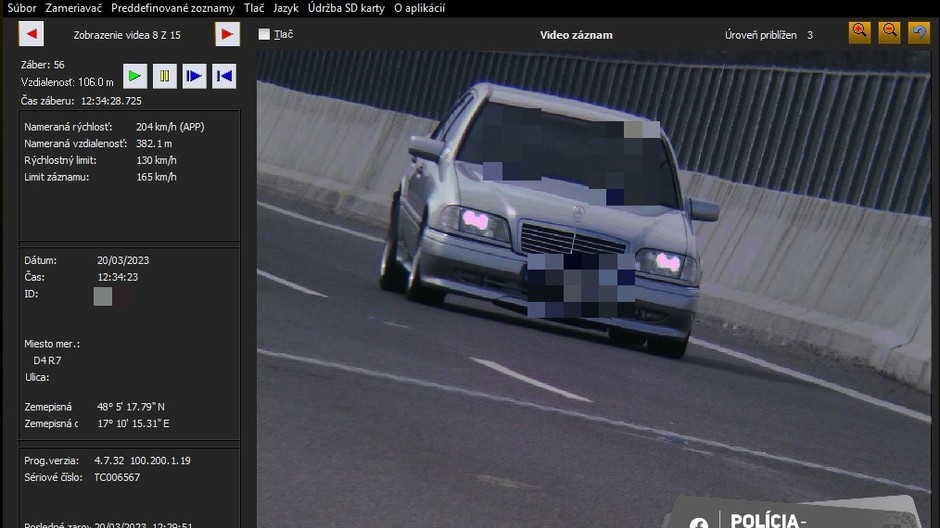
Task: Expand the Jazyk language menu
Action: 286,8
